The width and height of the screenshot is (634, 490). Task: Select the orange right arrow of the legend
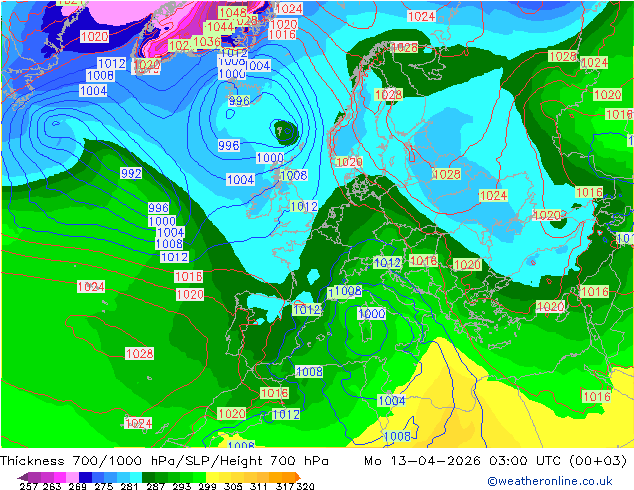[x=298, y=477]
